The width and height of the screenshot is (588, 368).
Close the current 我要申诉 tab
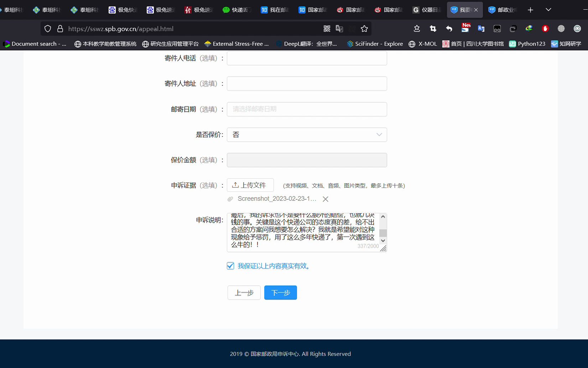[476, 10]
